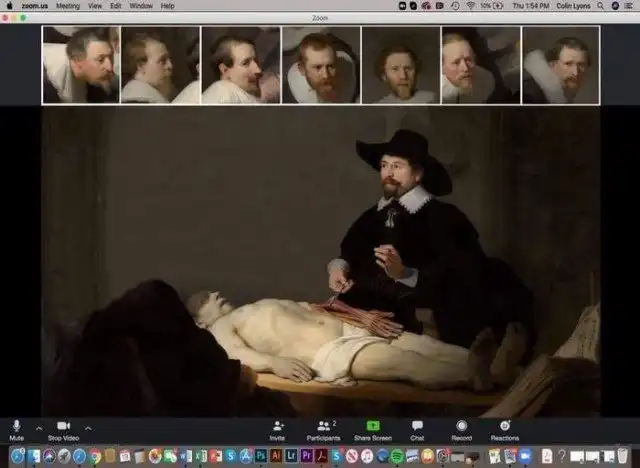This screenshot has width=640, height=468.
Task: Launch Photoshop from the dock
Action: pyautogui.click(x=260, y=456)
